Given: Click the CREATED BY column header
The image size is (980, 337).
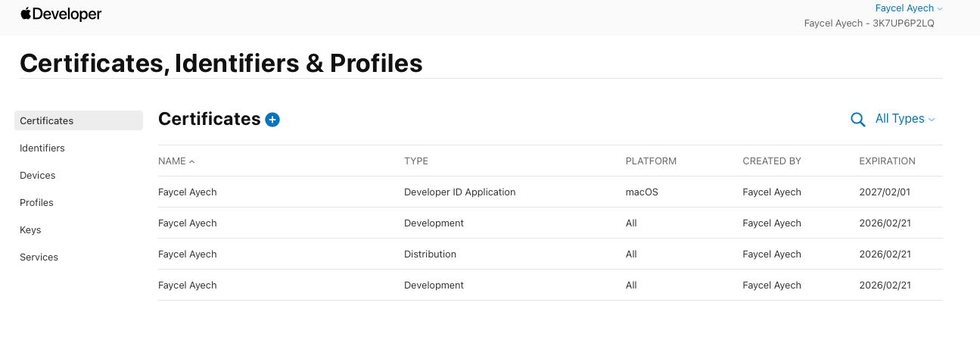Looking at the screenshot, I should point(772,161).
